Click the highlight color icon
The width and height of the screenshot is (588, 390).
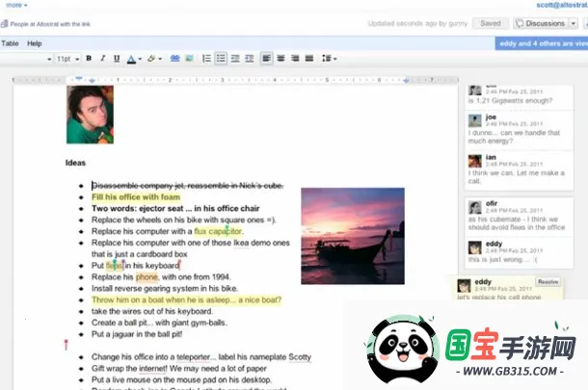pyautogui.click(x=151, y=59)
